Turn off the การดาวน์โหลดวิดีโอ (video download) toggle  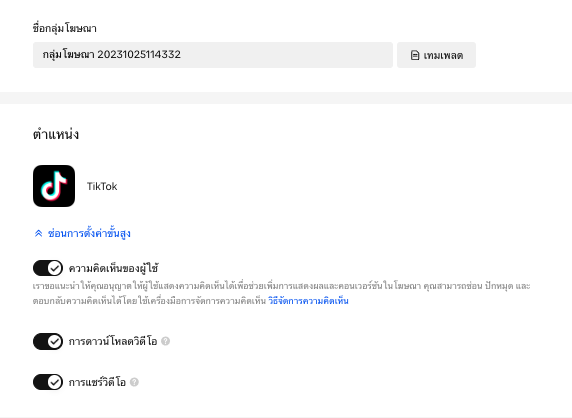(x=48, y=341)
